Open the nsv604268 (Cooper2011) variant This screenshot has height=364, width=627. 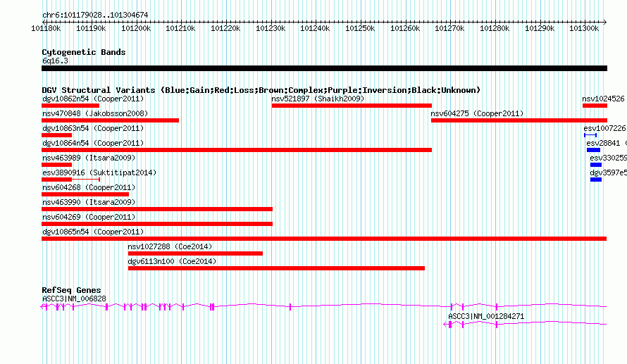pyautogui.click(x=89, y=187)
